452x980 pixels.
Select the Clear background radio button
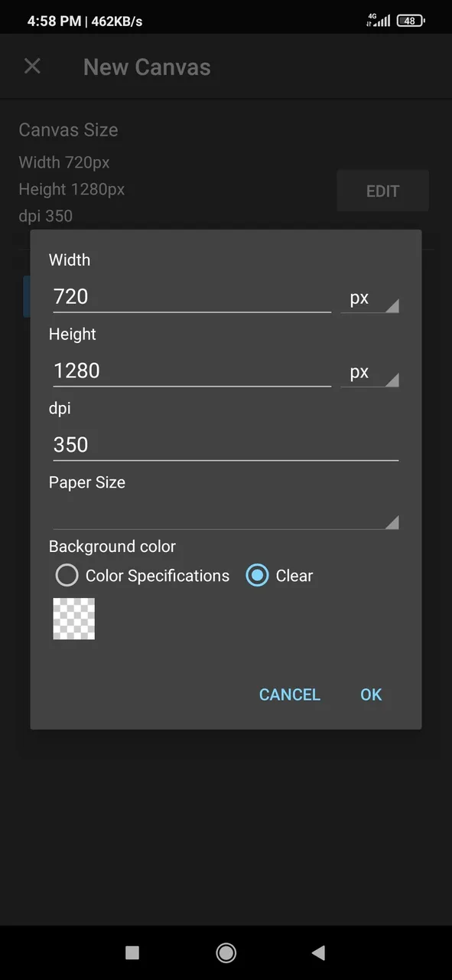(x=257, y=575)
